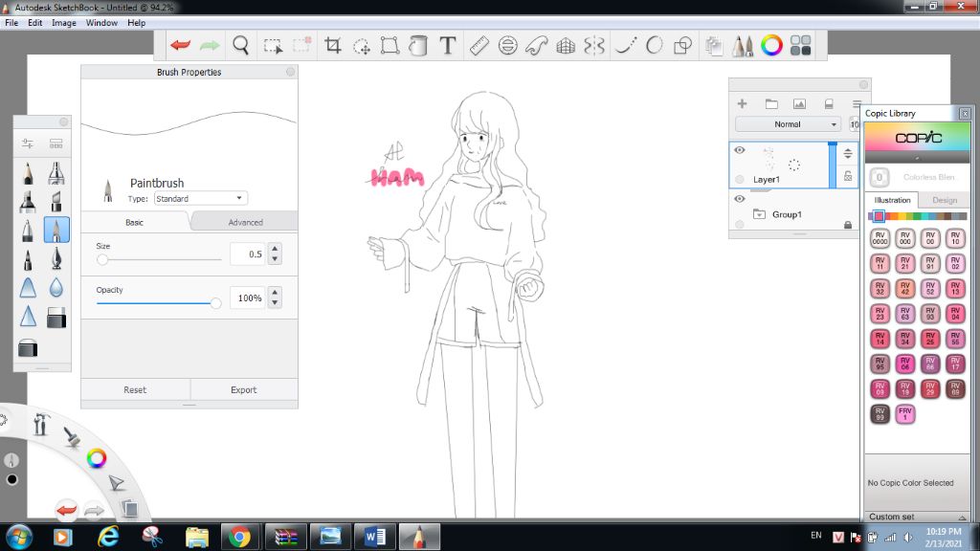This screenshot has width=980, height=551.
Task: Select the Crop tool
Action: tap(332, 45)
